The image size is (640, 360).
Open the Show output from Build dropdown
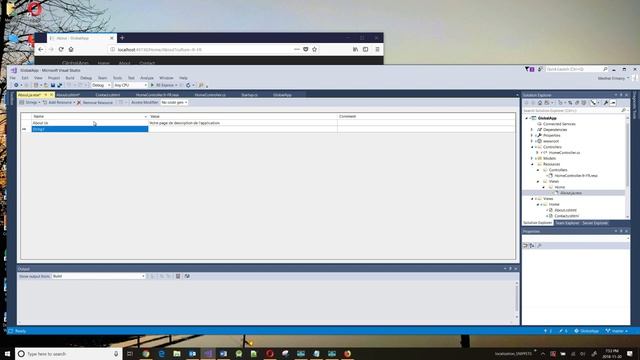click(98, 276)
